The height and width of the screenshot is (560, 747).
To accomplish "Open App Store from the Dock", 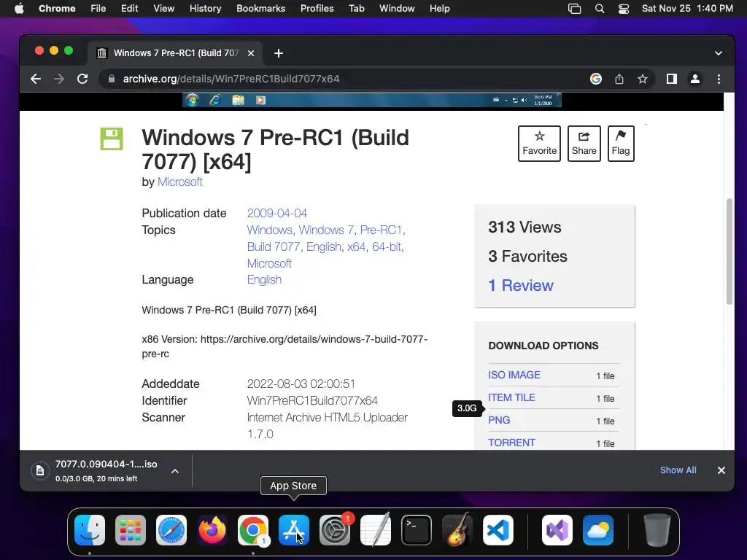I will click(294, 530).
